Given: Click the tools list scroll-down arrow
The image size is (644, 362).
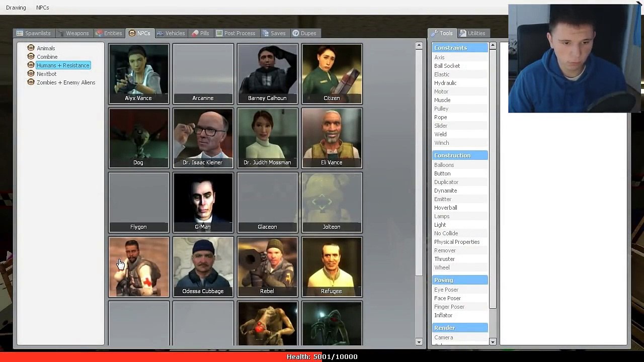Looking at the screenshot, I should [x=493, y=342].
